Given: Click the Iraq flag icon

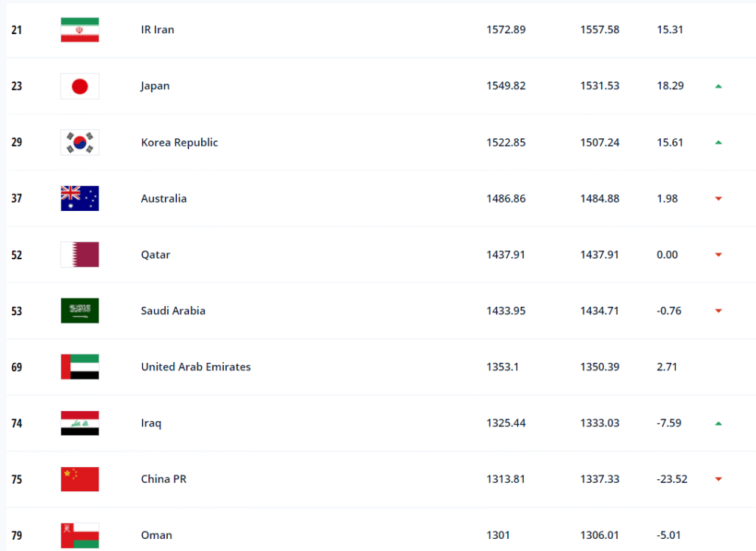Looking at the screenshot, I should point(80,423).
